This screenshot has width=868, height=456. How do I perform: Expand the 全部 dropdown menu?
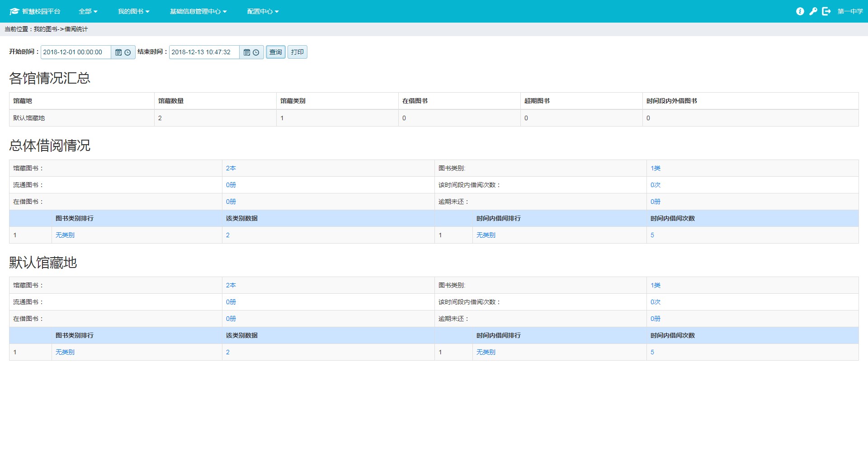[x=88, y=11]
